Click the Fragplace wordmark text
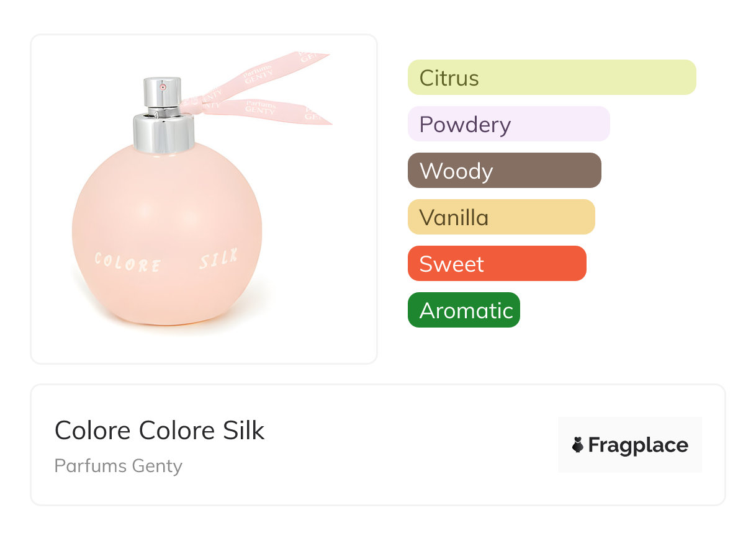The image size is (756, 536). pyautogui.click(x=638, y=445)
